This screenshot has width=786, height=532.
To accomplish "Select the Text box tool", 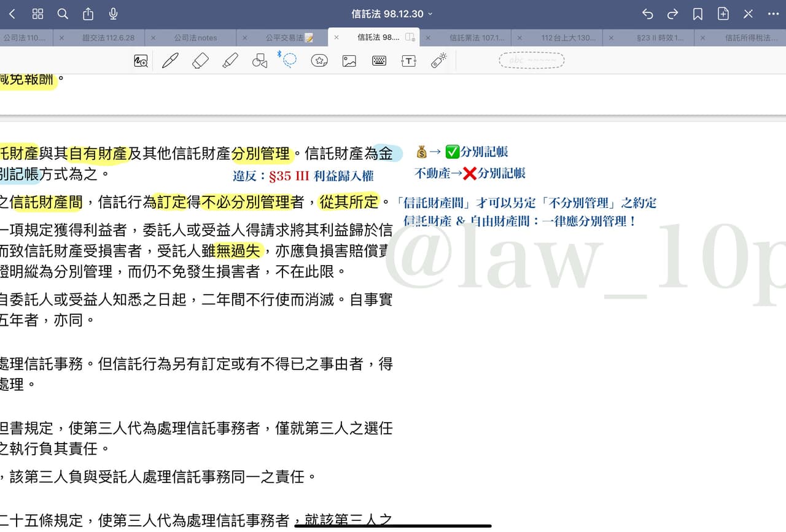I will coord(408,60).
